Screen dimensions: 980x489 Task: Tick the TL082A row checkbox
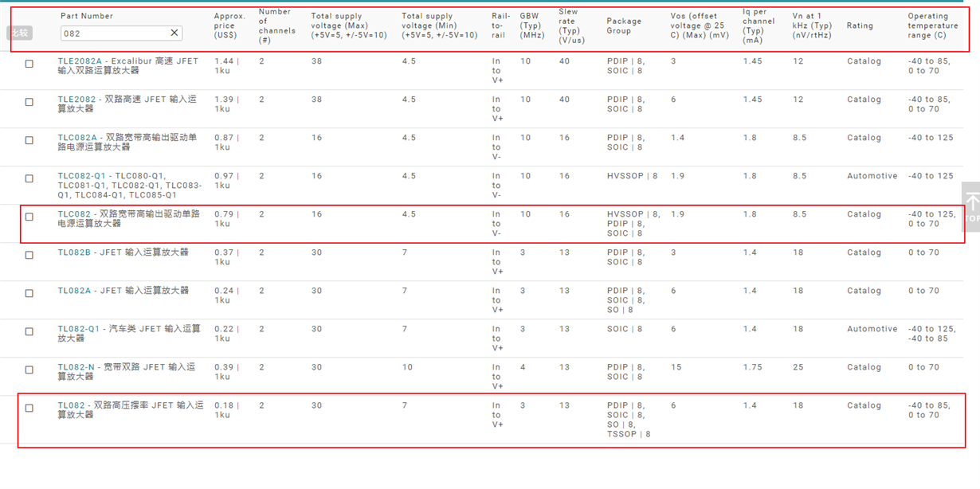pos(29,293)
